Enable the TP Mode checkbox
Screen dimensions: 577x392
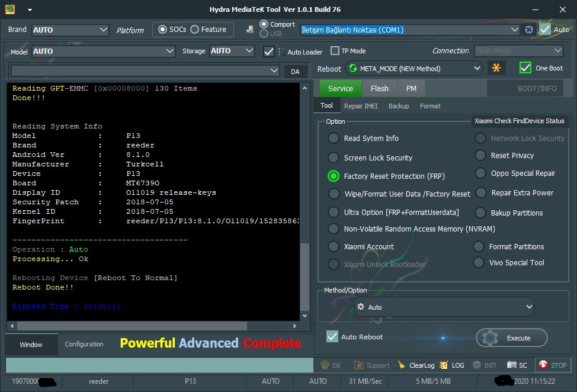click(335, 51)
